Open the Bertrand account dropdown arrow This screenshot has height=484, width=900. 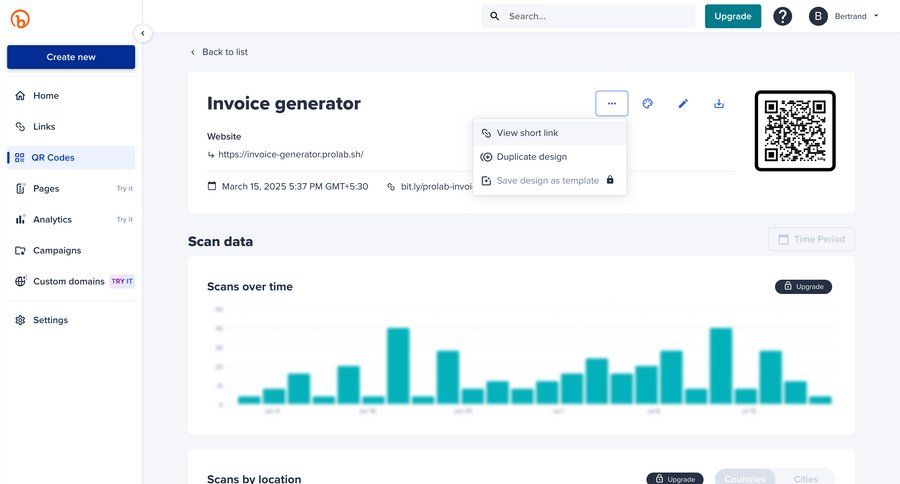876,16
